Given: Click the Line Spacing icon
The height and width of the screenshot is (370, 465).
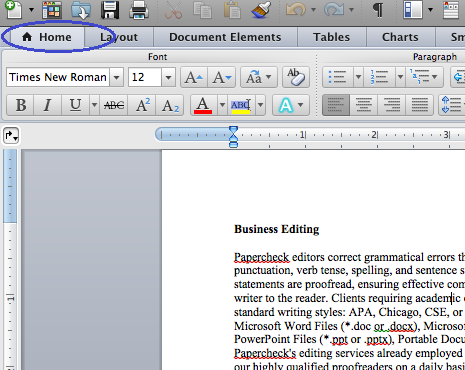Looking at the screenshot, I should tap(452, 105).
